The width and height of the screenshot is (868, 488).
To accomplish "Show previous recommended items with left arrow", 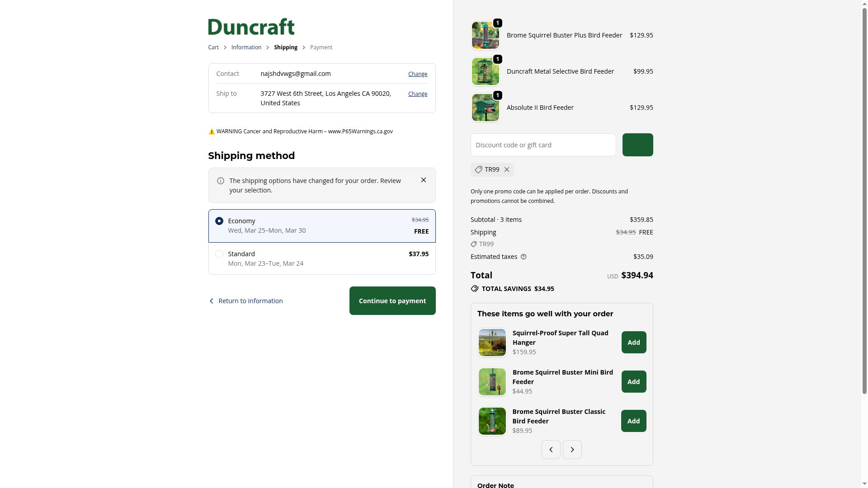I will (551, 450).
